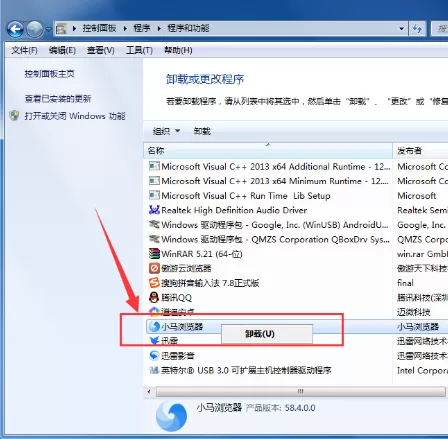Open the 编辑(E) menu
Screen dimensions: 448x439
tap(62, 50)
